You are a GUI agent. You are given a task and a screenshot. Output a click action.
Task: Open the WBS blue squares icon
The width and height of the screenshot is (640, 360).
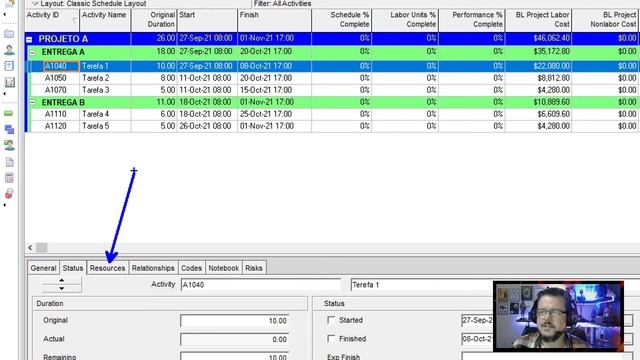coord(9,129)
